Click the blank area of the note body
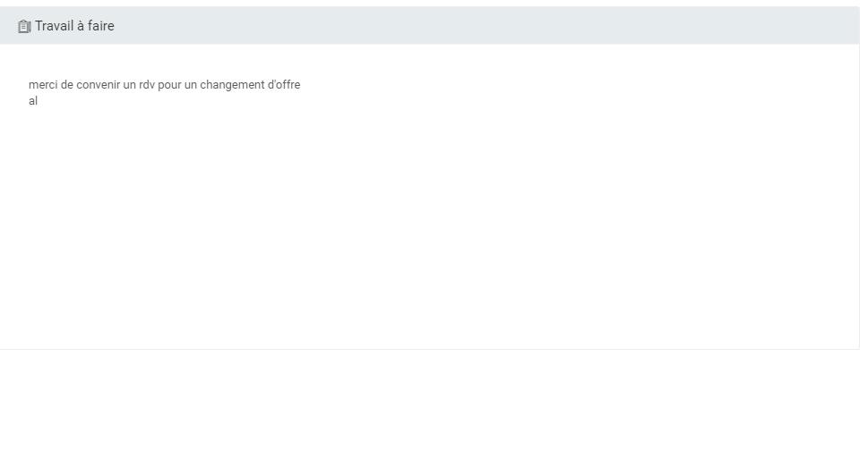This screenshot has height=460, width=868. tap(448, 224)
